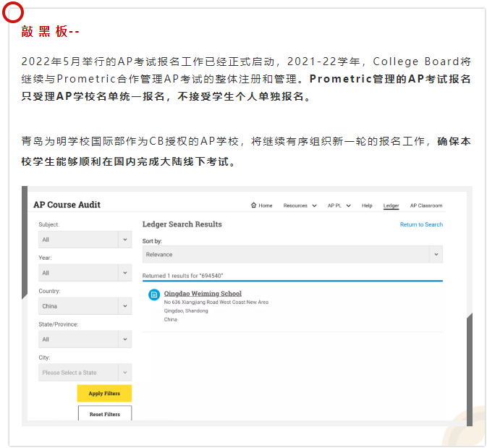Click the chevron next to Resources
Viewport: 487px width, 448px height.
click(314, 206)
